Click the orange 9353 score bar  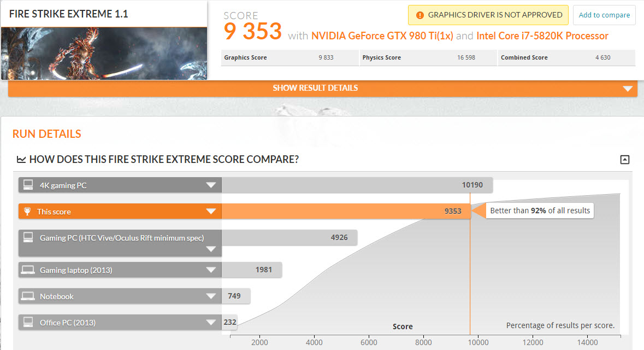click(345, 212)
